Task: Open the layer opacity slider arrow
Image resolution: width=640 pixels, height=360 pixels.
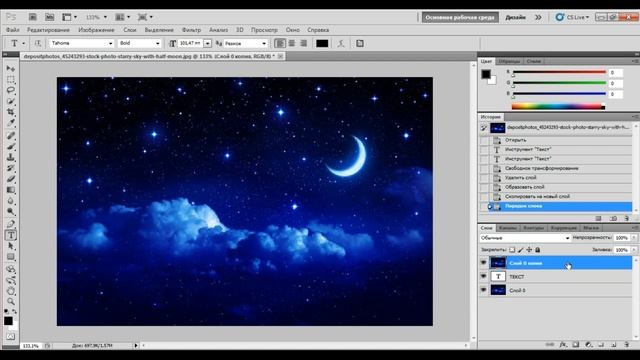Action: pyautogui.click(x=634, y=238)
